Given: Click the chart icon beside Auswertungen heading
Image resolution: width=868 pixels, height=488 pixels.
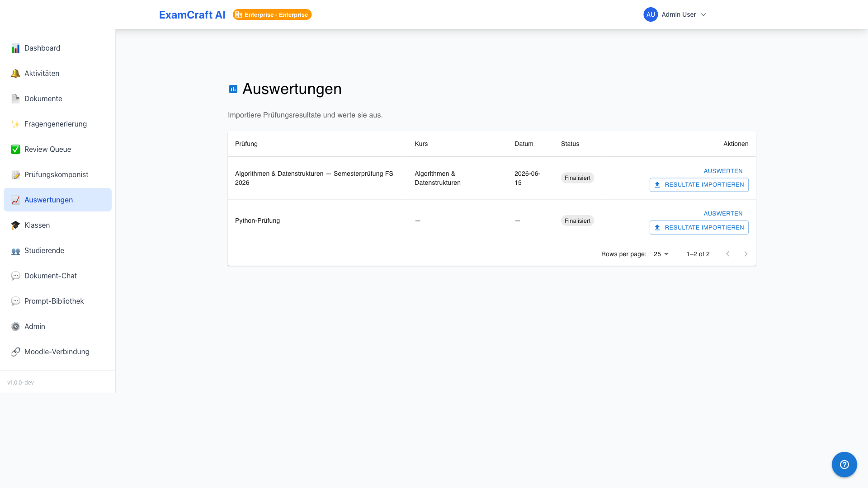Looking at the screenshot, I should pyautogui.click(x=233, y=89).
